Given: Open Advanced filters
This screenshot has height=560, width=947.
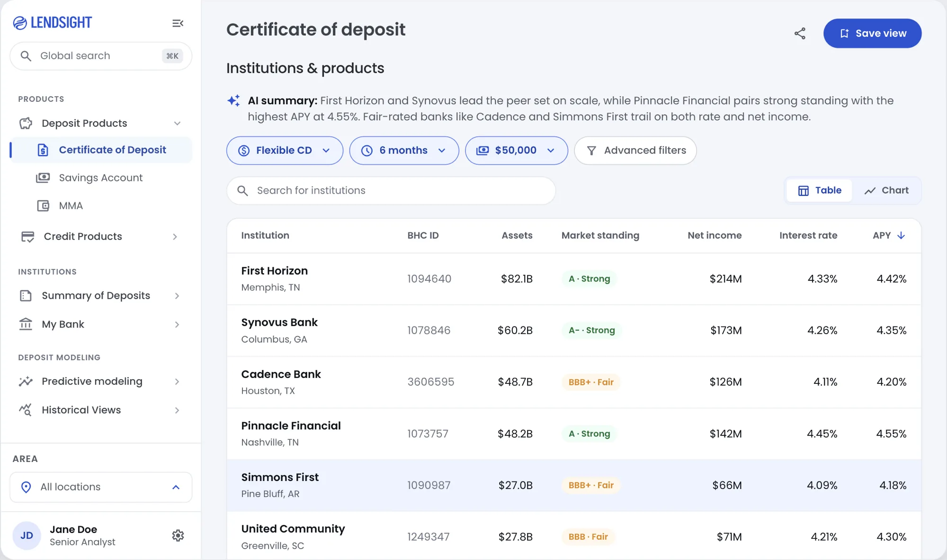Looking at the screenshot, I should 635,151.
